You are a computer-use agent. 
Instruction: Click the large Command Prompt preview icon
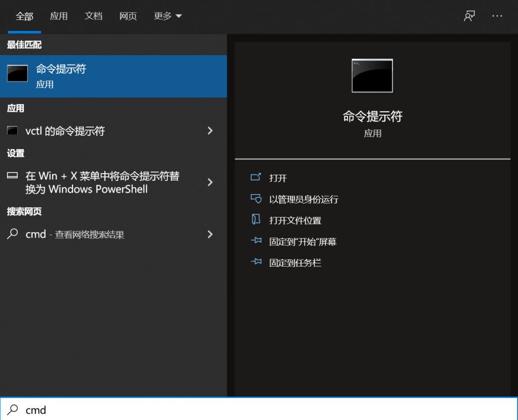372,76
